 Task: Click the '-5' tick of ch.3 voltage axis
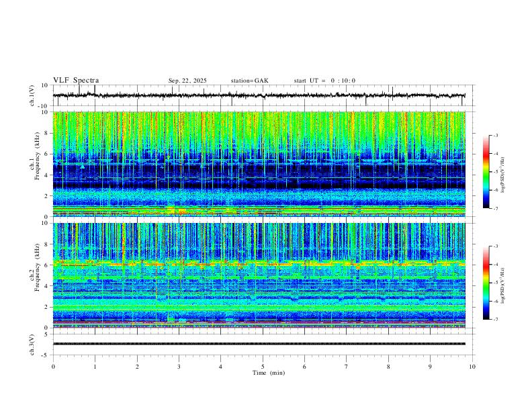point(46,355)
